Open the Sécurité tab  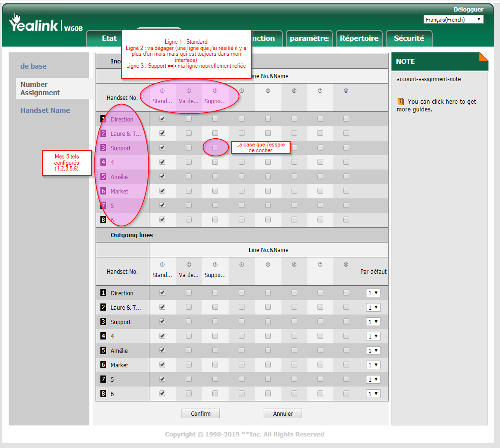point(409,38)
